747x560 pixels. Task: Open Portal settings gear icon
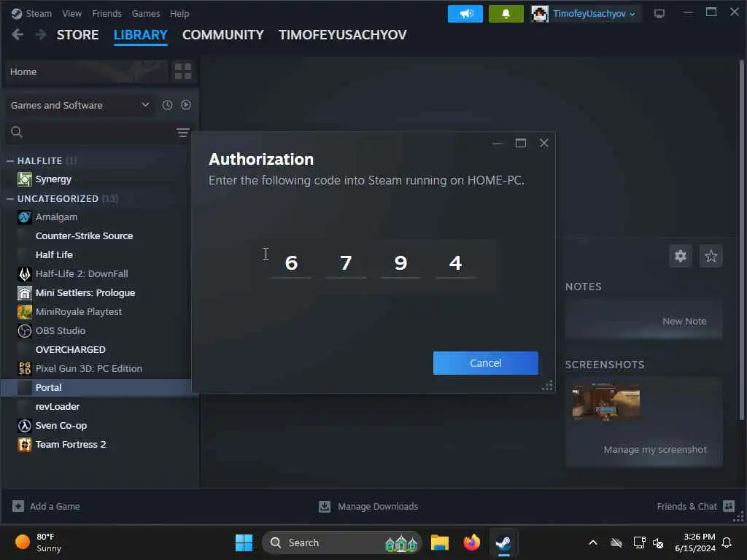tap(681, 256)
